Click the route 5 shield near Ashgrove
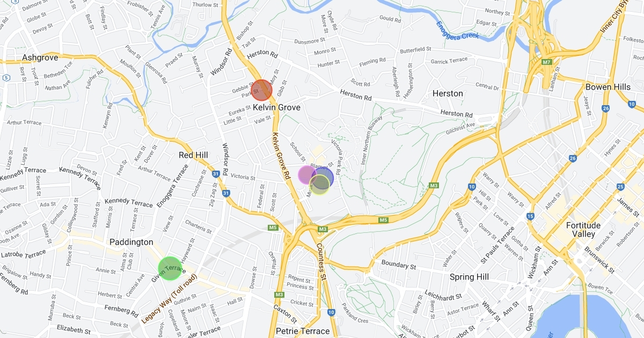The image size is (644, 338). [5, 78]
